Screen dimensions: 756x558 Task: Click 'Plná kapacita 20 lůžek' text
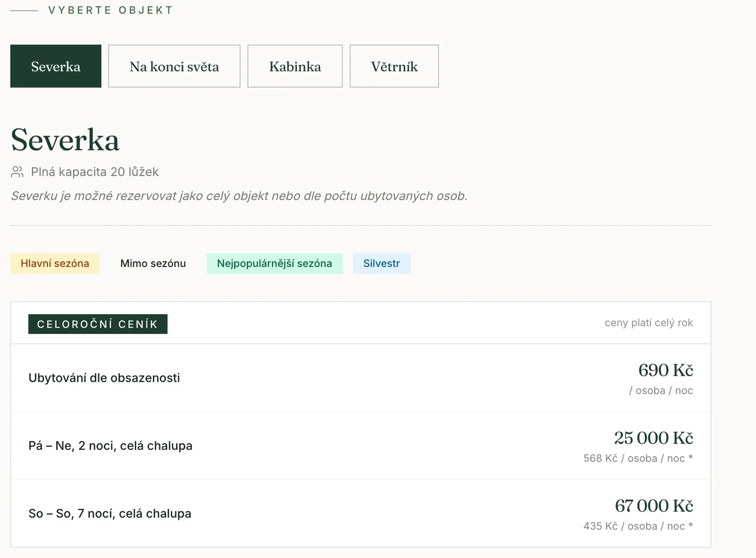(95, 172)
